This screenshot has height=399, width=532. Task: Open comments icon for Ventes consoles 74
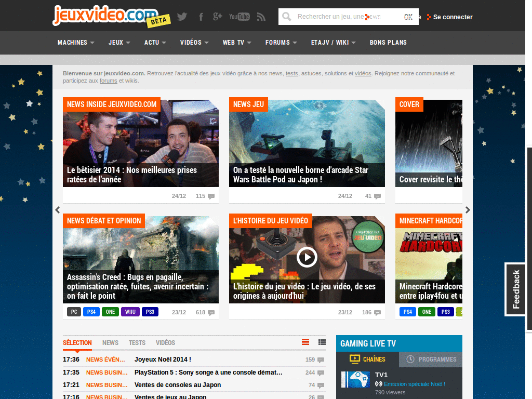point(321,385)
